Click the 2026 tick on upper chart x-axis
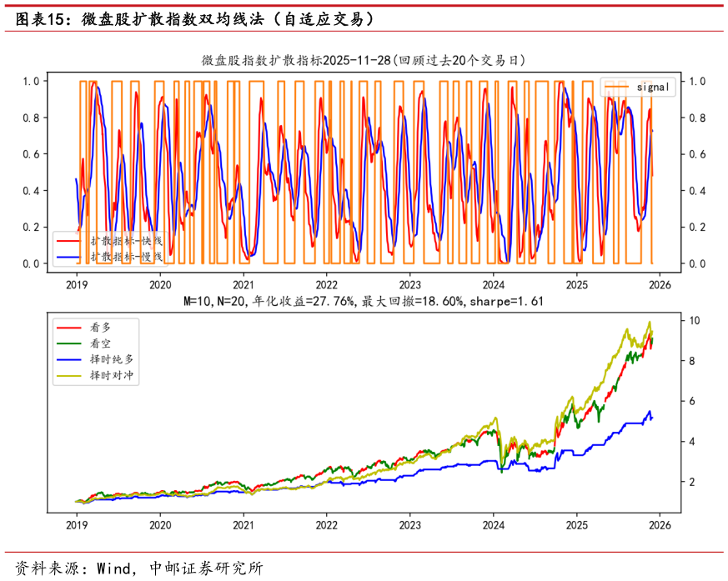 (x=659, y=283)
